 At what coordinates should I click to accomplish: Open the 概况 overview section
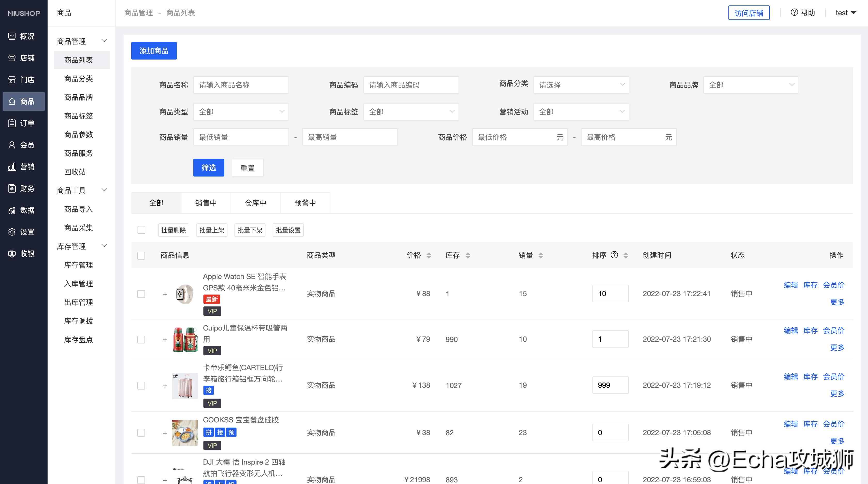24,36
